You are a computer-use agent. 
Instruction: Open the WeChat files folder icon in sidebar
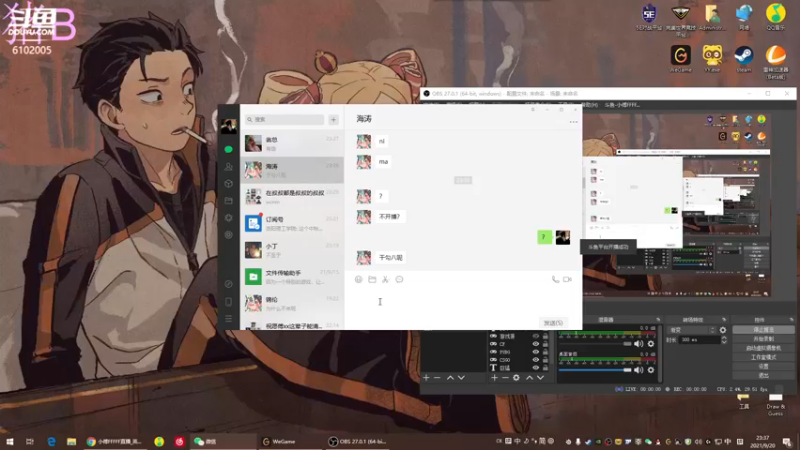[x=229, y=201]
